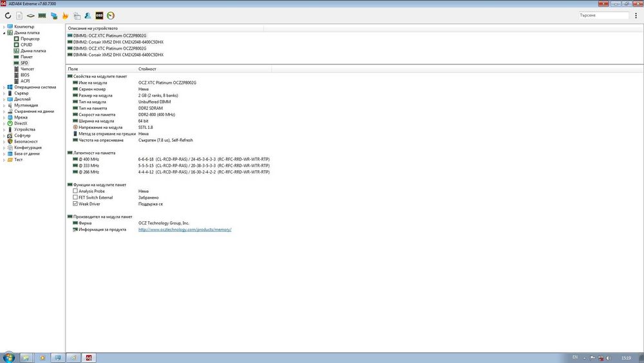Select the @ 266 MHz latency row
644x363 pixels.
click(x=171, y=172)
